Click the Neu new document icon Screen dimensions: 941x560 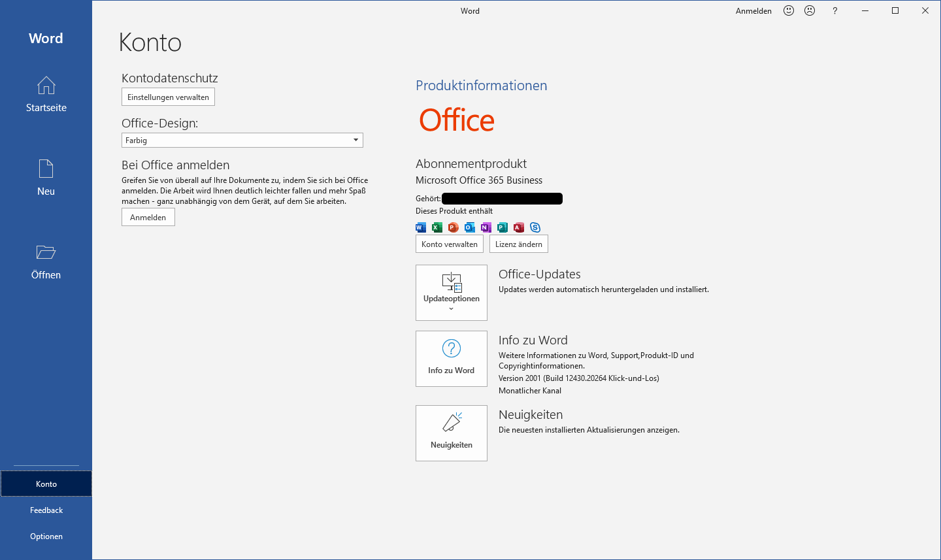click(46, 169)
